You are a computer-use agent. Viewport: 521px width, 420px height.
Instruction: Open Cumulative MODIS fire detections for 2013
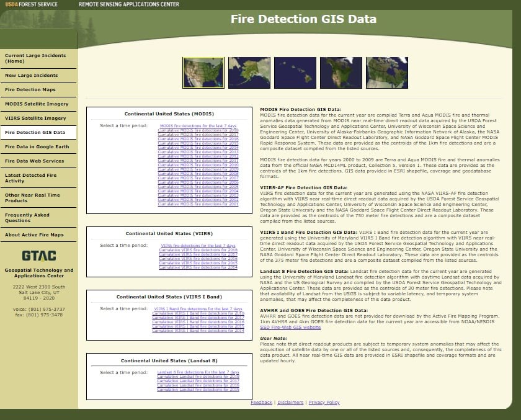pyautogui.click(x=198, y=152)
